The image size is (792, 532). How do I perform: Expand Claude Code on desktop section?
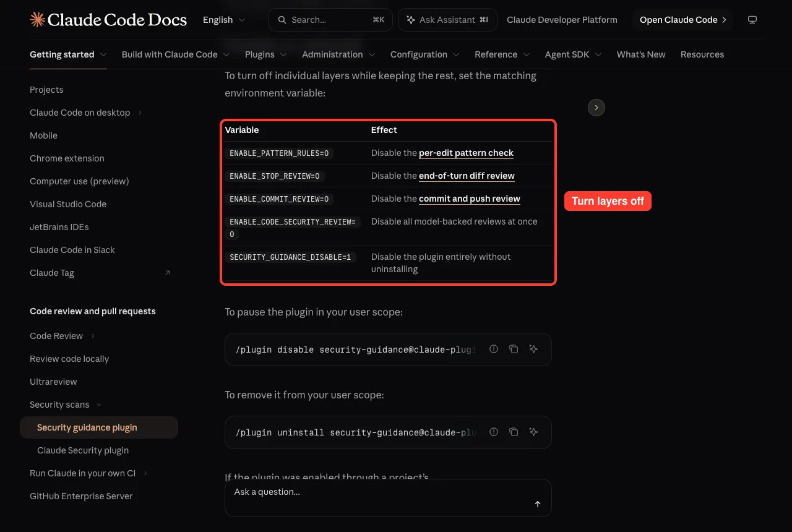coord(140,113)
